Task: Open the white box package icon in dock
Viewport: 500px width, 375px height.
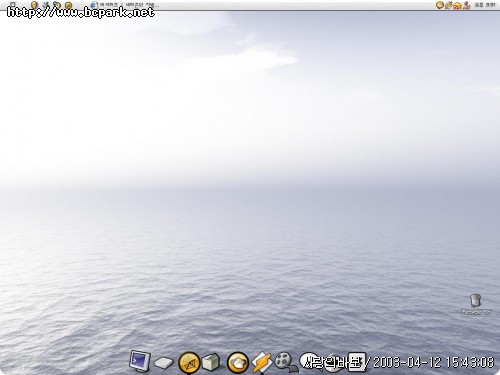Action: point(211,362)
